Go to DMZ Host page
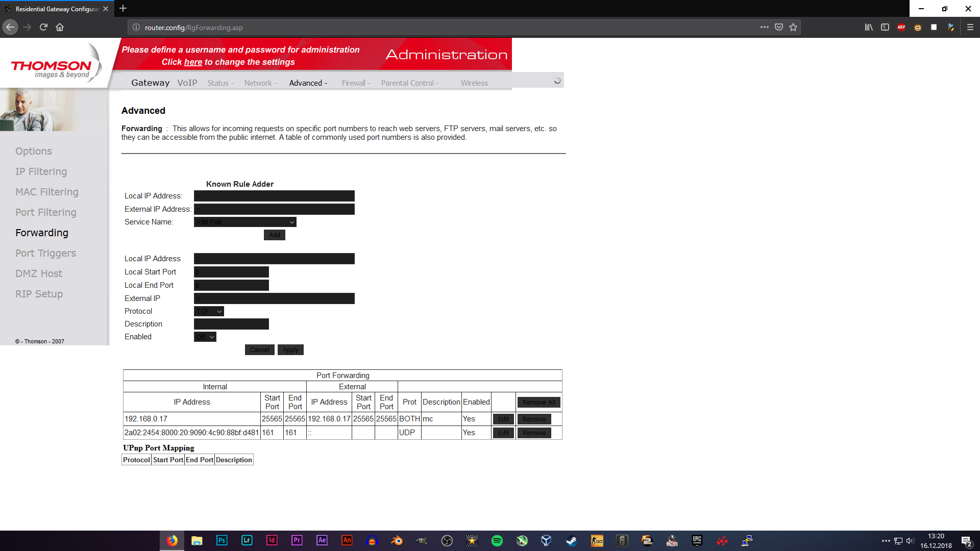 [39, 273]
